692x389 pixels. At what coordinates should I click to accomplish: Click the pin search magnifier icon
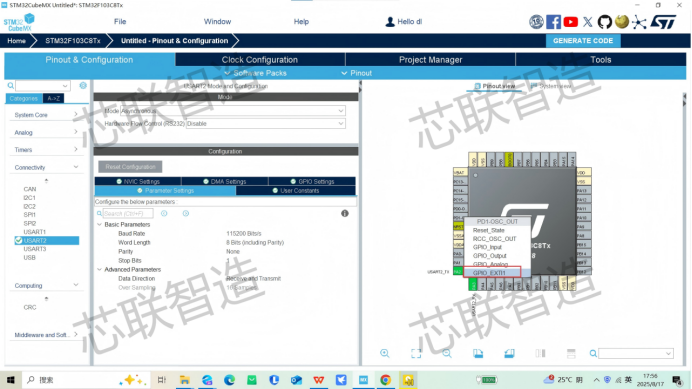[x=593, y=353]
